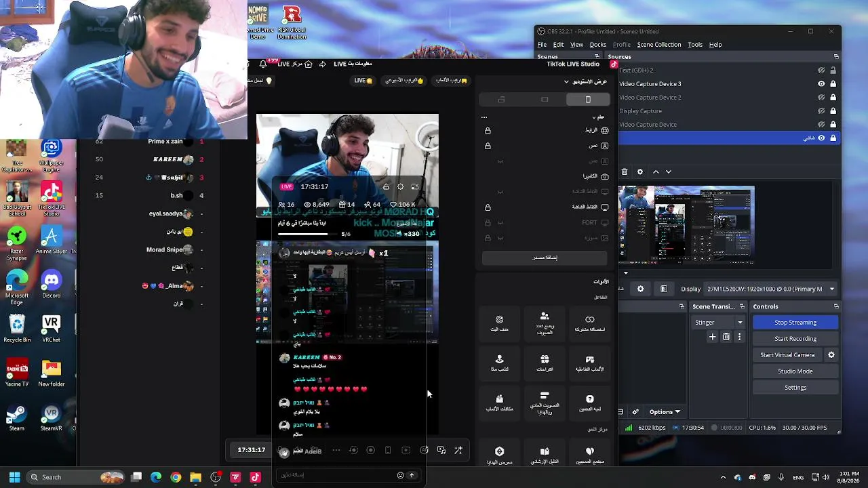This screenshot has width=868, height=488.
Task: Open the Docks menu in OBS
Action: pos(597,45)
